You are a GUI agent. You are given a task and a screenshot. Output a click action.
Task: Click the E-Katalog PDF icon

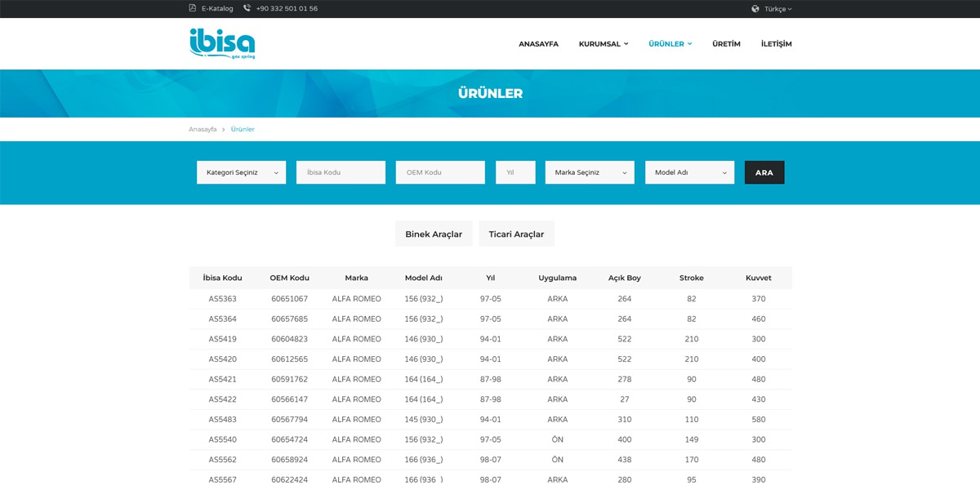tap(193, 8)
